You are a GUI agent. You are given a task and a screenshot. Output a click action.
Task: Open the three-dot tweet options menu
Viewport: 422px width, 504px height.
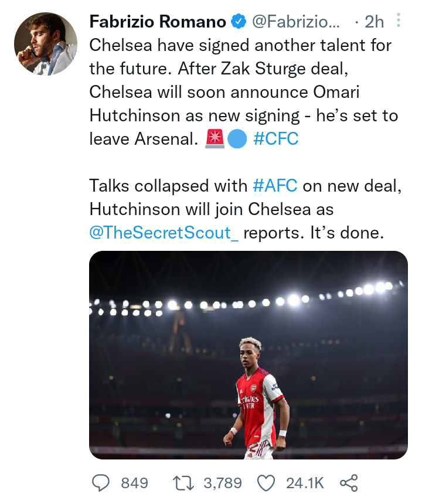tap(399, 21)
